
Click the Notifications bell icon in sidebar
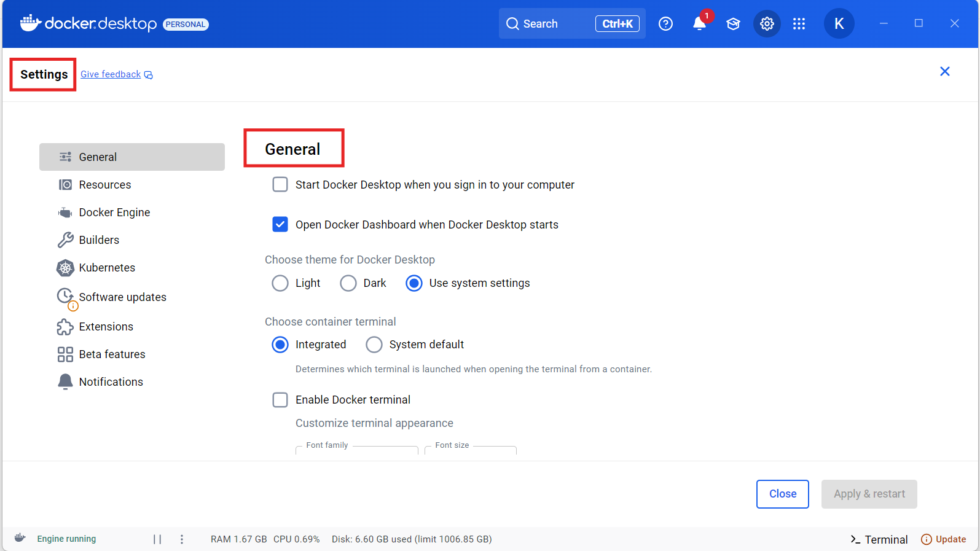65,382
